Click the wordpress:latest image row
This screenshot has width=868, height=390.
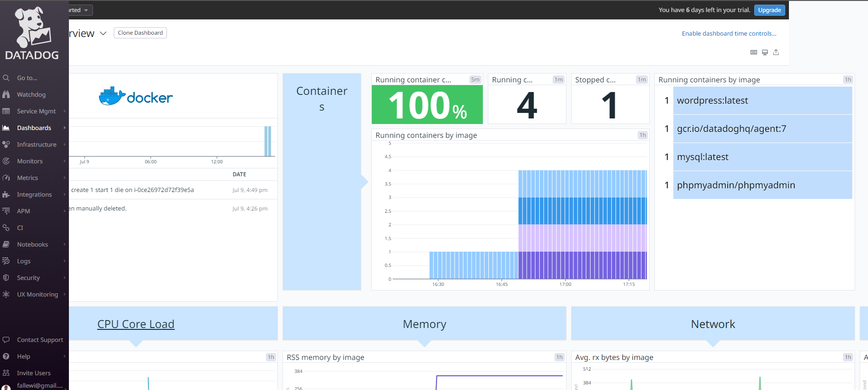pos(763,100)
